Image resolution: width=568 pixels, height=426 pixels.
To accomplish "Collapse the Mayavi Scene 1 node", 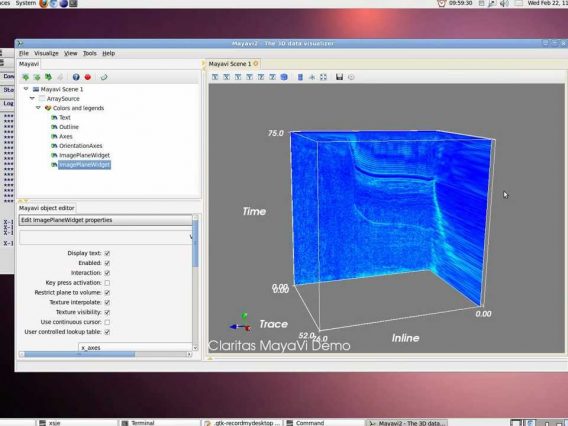I will click(x=26, y=89).
